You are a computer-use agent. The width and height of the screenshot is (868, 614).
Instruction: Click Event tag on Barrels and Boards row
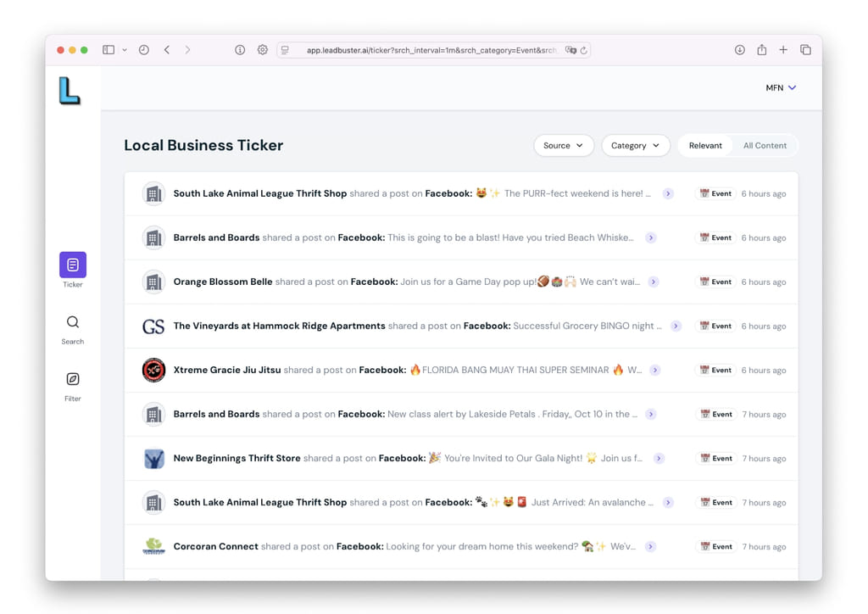pyautogui.click(x=715, y=238)
